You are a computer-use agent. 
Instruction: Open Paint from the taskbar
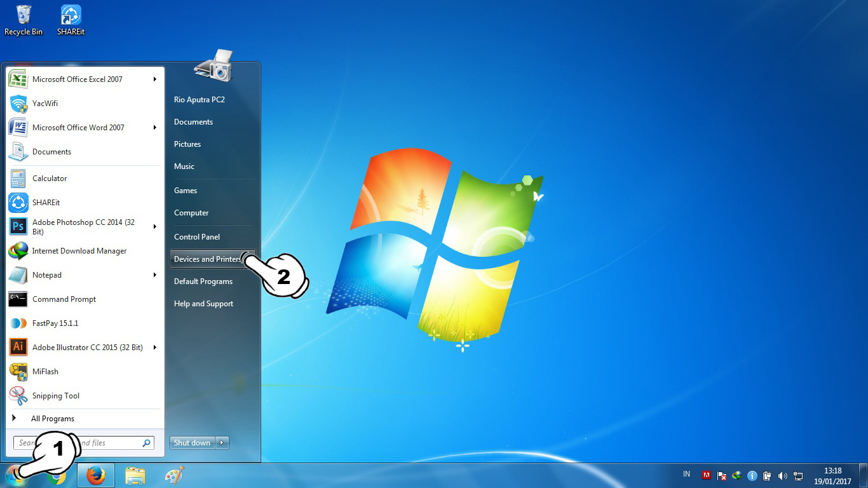click(173, 475)
